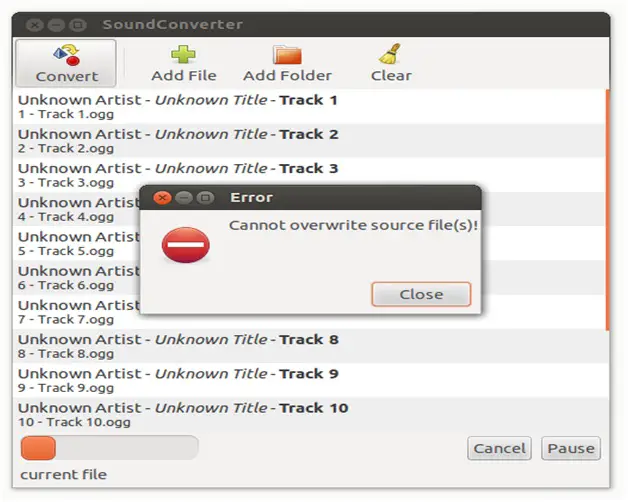Close the Error dialog with red X
This screenshot has width=628, height=502.
point(162,198)
